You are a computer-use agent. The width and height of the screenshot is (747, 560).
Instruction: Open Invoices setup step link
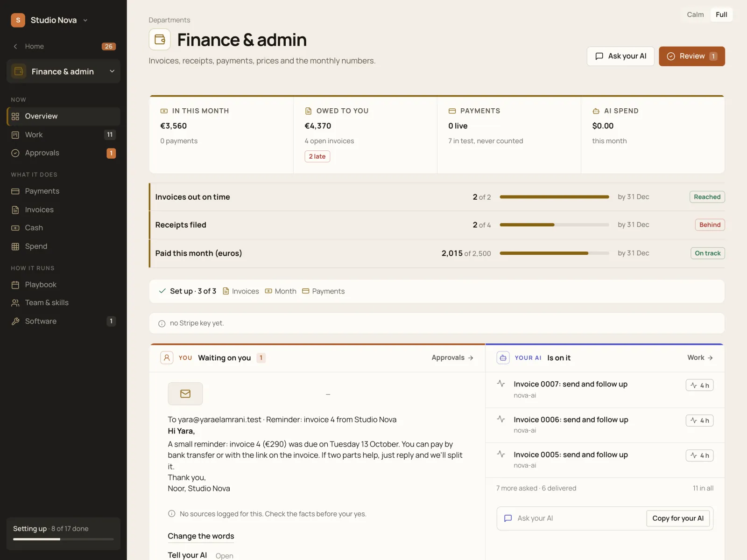241,291
